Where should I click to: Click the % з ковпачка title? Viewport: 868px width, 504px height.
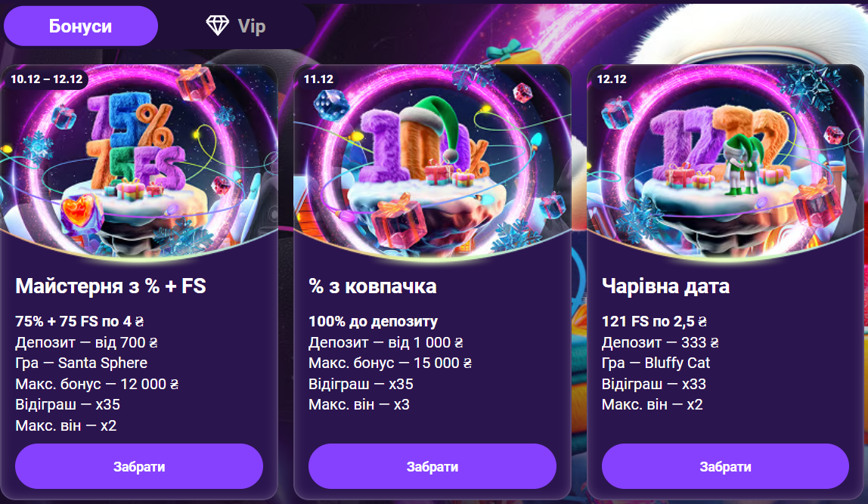coord(373,286)
